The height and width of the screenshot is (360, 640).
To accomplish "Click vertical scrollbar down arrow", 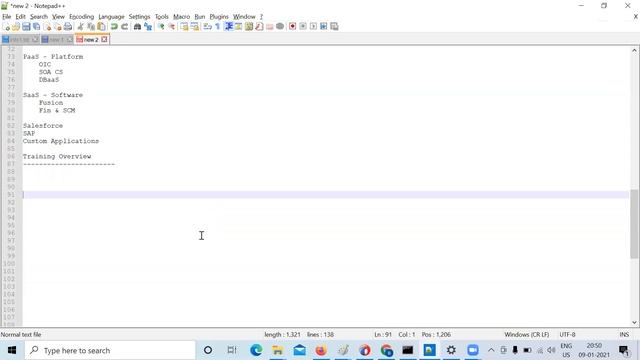I will click(634, 322).
